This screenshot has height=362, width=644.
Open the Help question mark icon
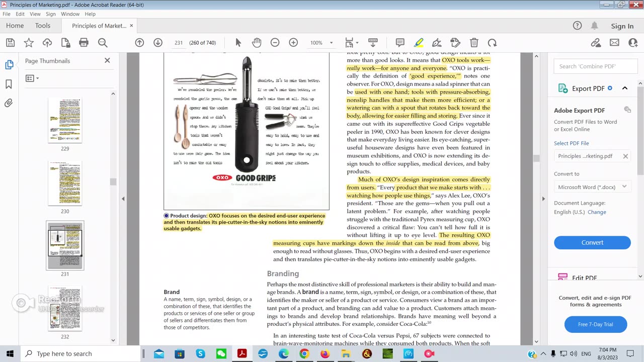[577, 26]
